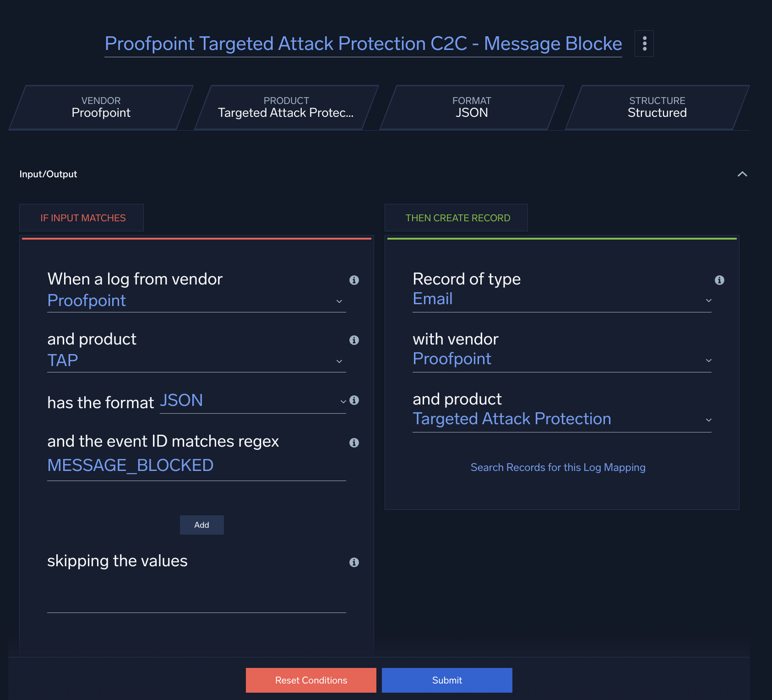Select the 'THEN CREATE RECORD' tab
The width and height of the screenshot is (772, 700).
pos(457,218)
